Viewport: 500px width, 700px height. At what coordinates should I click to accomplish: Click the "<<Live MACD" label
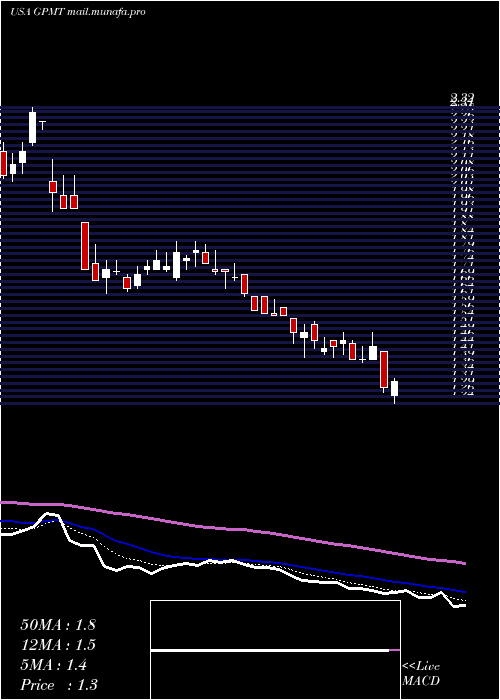[421, 674]
